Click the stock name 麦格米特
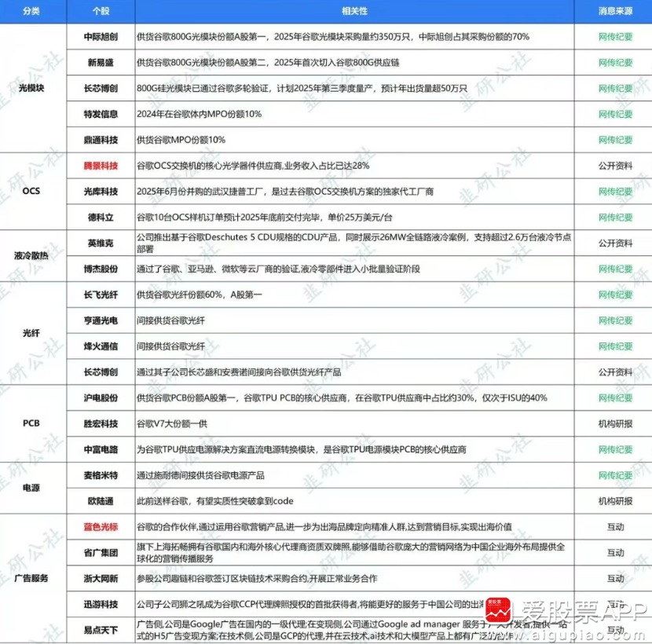The height and width of the screenshot is (644, 652). pyautogui.click(x=101, y=475)
